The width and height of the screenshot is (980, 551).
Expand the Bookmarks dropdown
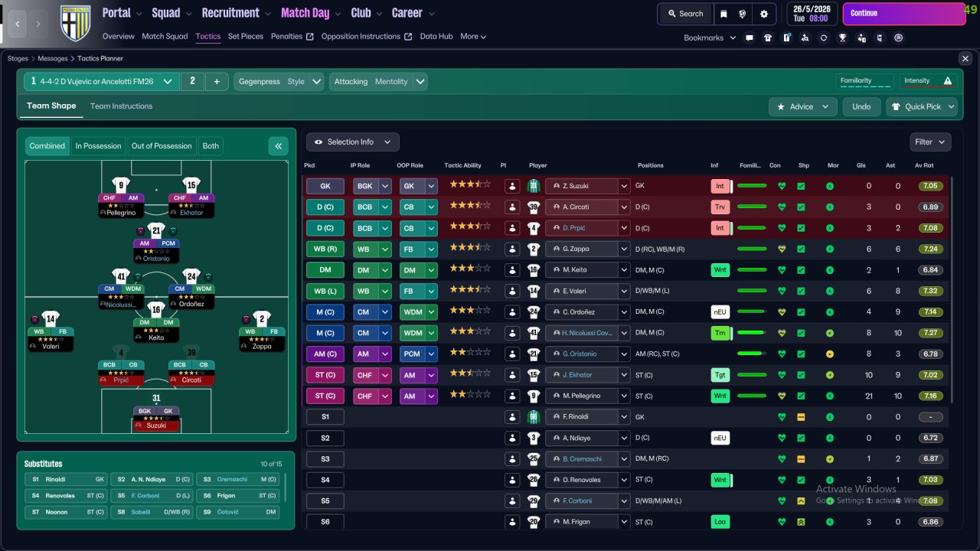pyautogui.click(x=710, y=37)
